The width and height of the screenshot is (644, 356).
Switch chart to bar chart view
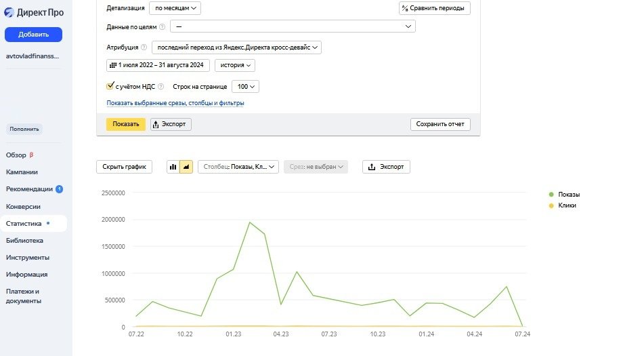173,167
